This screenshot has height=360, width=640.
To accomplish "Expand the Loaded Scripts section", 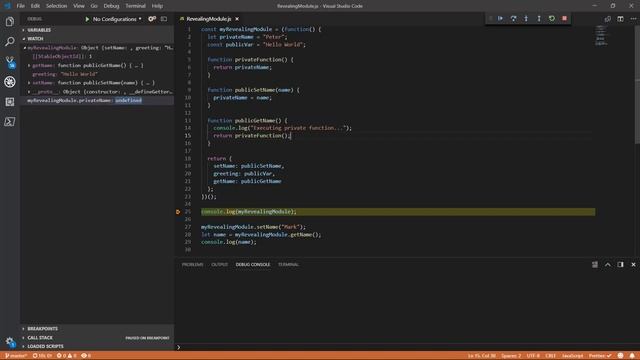I will (x=98, y=346).
